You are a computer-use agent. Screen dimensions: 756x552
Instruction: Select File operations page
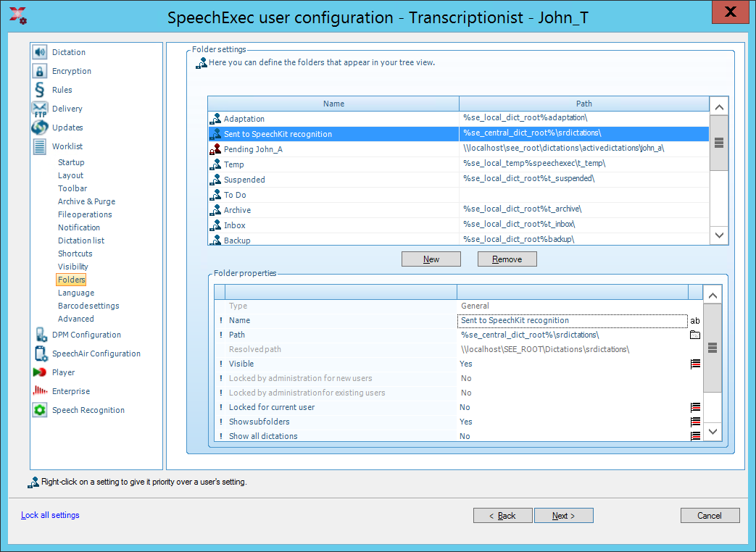click(x=85, y=214)
